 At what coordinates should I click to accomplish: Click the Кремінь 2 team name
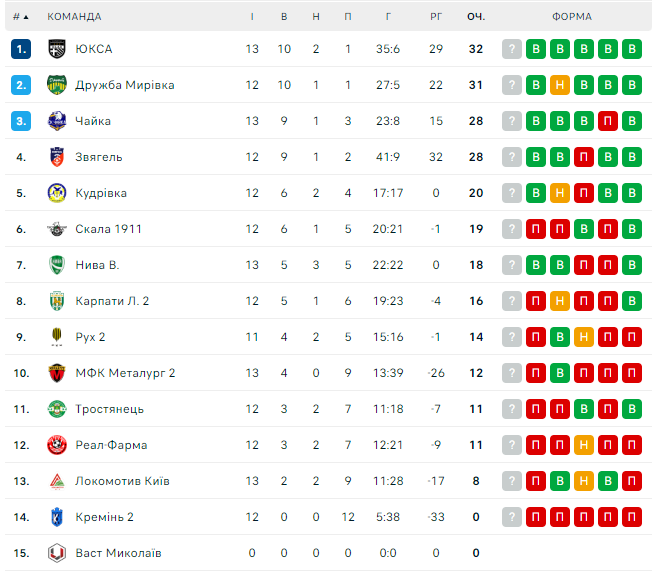point(104,517)
